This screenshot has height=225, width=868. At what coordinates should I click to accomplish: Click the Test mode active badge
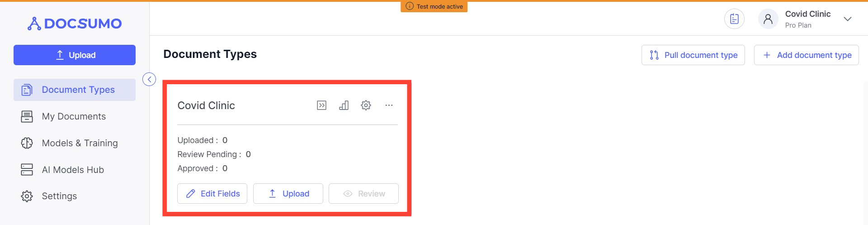pyautogui.click(x=434, y=6)
